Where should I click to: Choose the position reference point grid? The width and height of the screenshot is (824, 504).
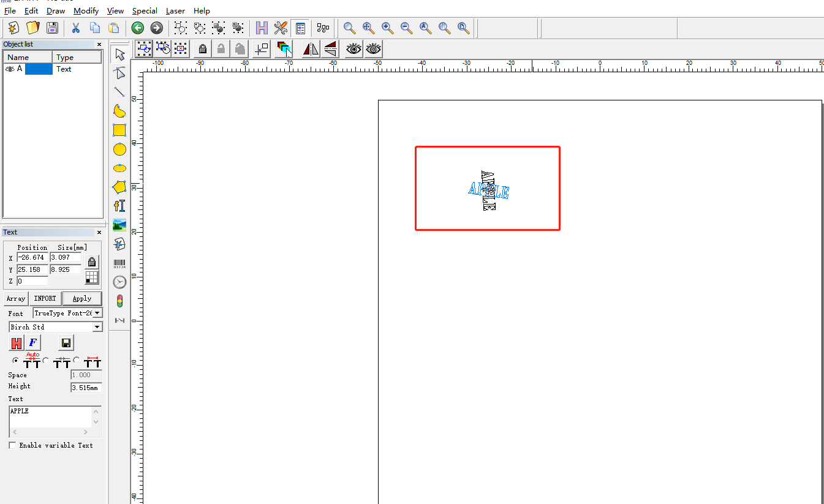click(x=92, y=277)
